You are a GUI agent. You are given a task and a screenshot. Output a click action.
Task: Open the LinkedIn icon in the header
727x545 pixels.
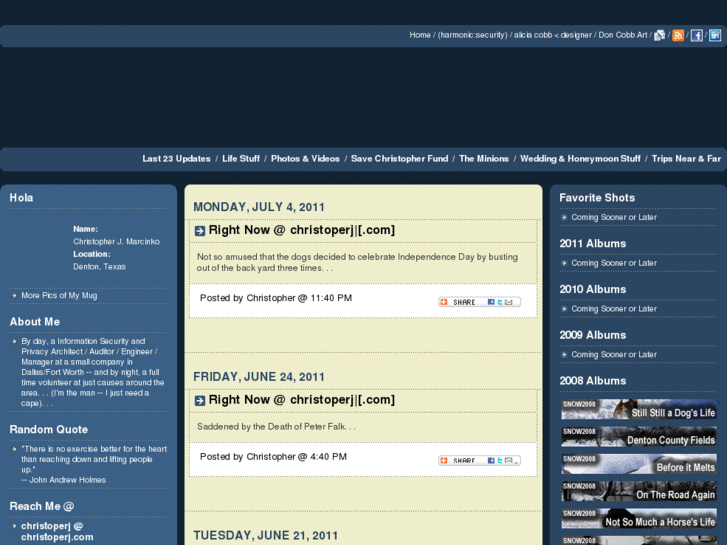click(x=714, y=35)
